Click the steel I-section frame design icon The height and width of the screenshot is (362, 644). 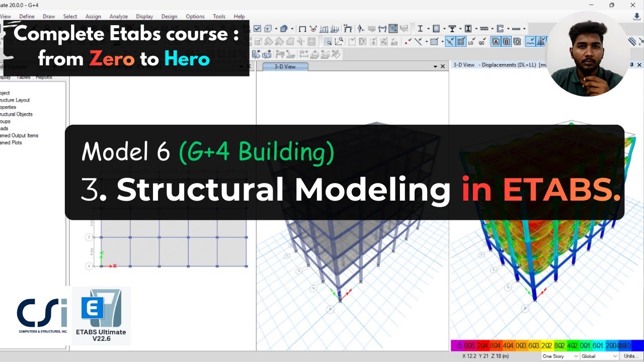pos(420,29)
